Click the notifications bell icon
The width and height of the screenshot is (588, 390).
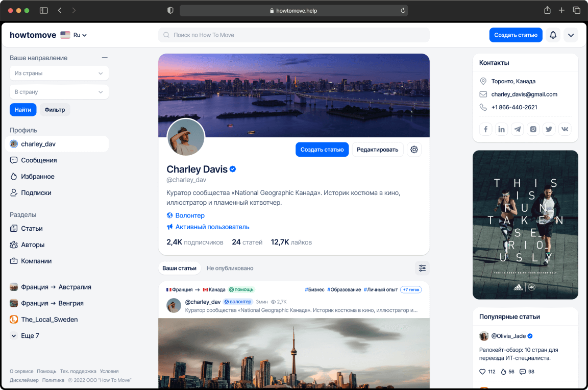click(553, 35)
